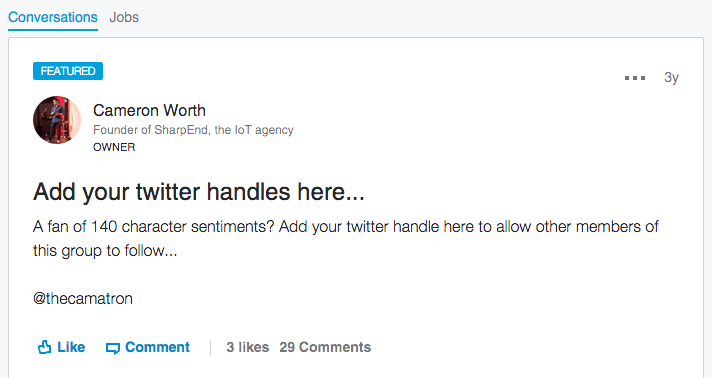Click the speech bubble Comment icon
The image size is (712, 378).
pyautogui.click(x=113, y=348)
